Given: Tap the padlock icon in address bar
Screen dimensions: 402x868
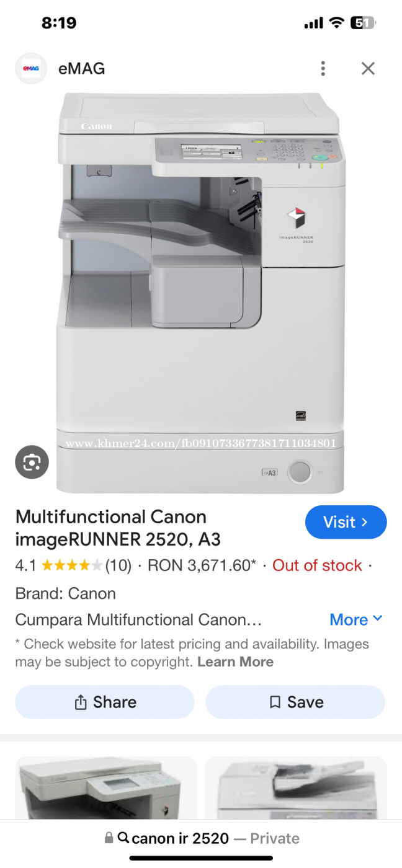Looking at the screenshot, I should pyautogui.click(x=109, y=838).
